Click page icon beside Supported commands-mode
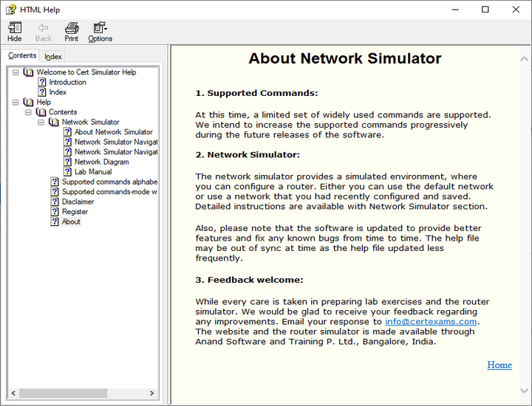 (55, 191)
